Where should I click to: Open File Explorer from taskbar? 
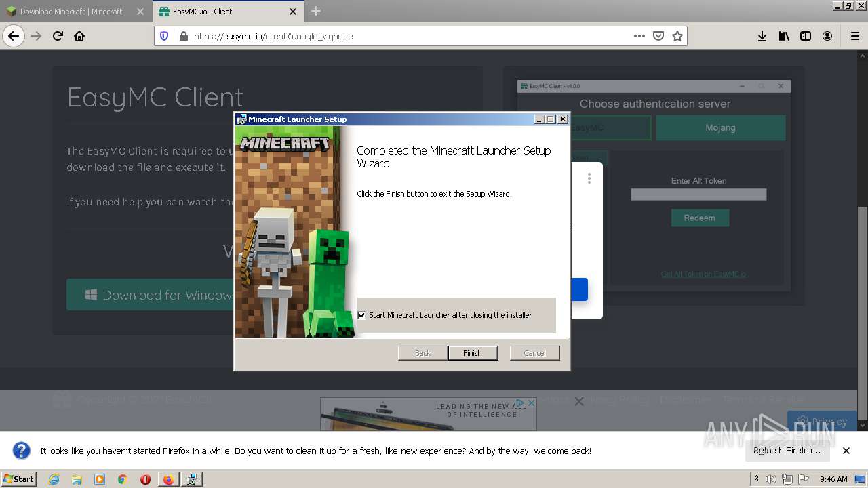tap(77, 479)
